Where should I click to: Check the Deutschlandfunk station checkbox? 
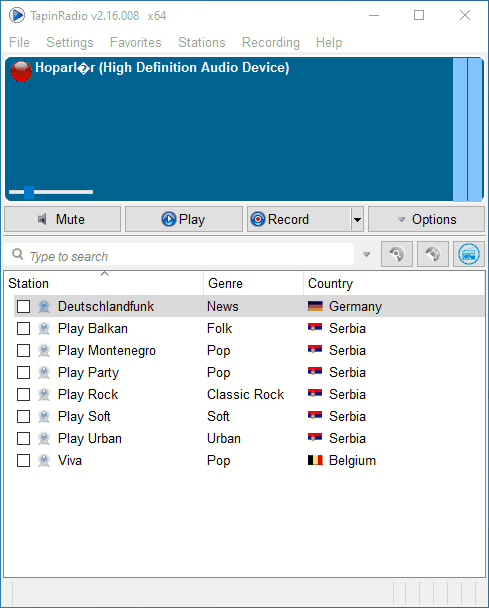tap(23, 306)
